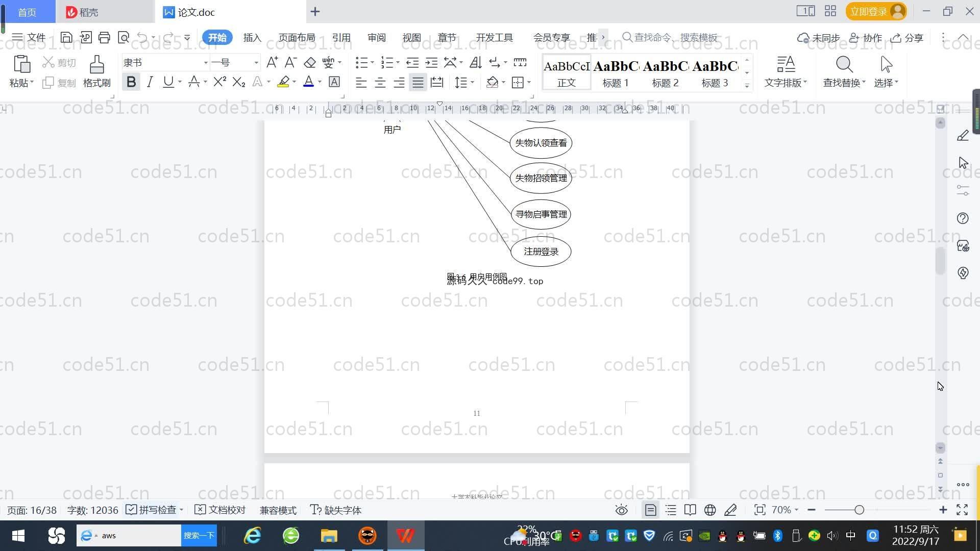The height and width of the screenshot is (551, 980).
Task: Toggle bold formatting
Action: [x=131, y=82]
